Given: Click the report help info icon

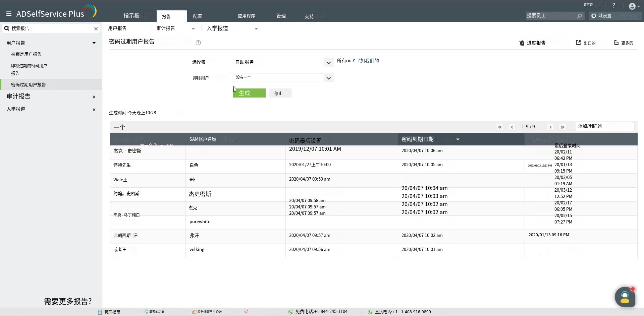Looking at the screenshot, I should (198, 43).
